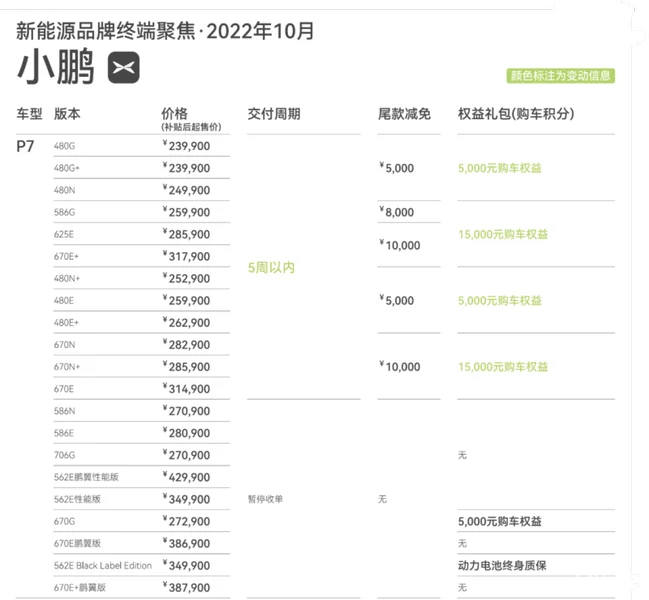Select the 562E鹏翼性能版 version label

coord(86,477)
